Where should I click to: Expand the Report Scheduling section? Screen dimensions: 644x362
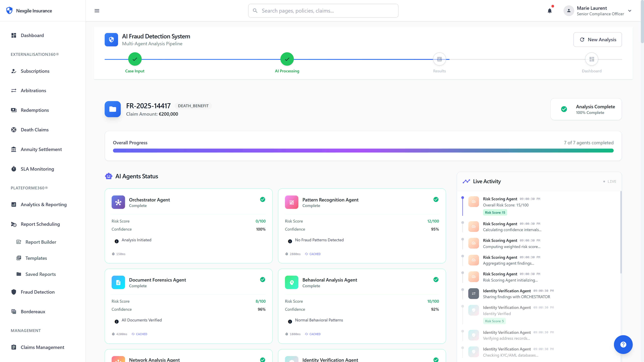pyautogui.click(x=40, y=224)
